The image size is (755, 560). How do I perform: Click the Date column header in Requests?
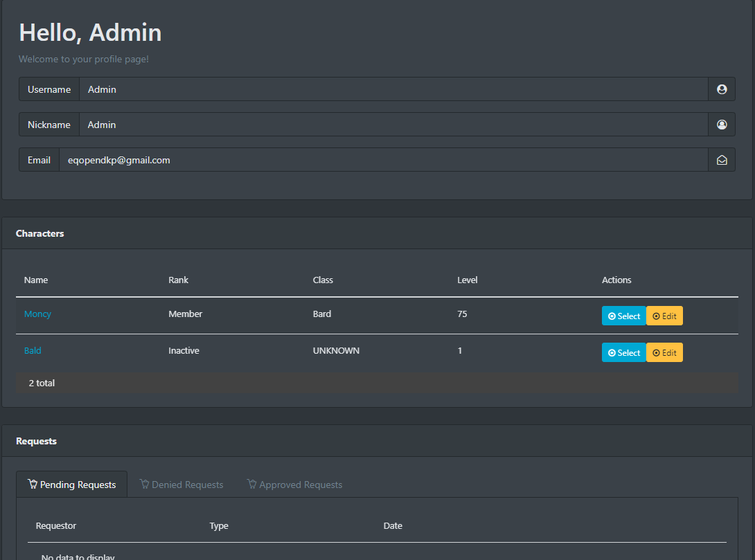(393, 526)
